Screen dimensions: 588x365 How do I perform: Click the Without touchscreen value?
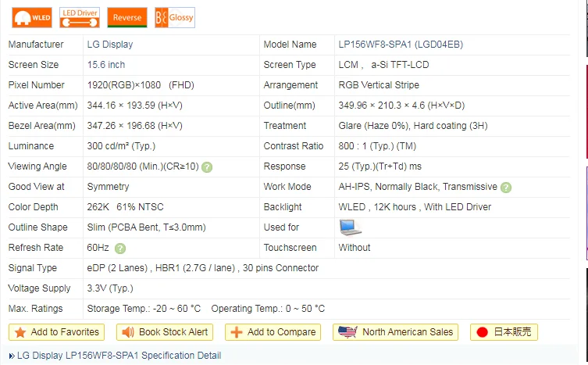(355, 248)
